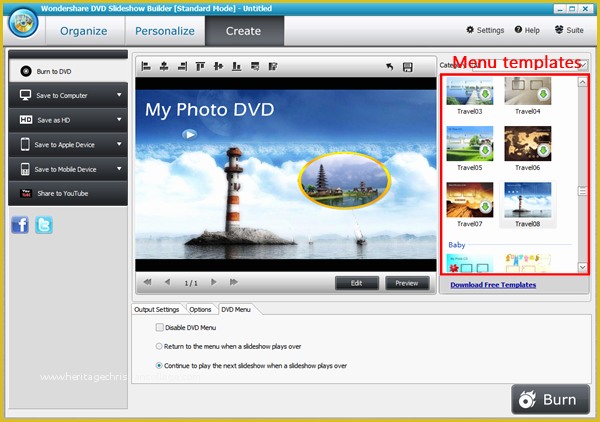The image size is (600, 422).
Task: Switch to the Personalize tab
Action: tap(165, 31)
